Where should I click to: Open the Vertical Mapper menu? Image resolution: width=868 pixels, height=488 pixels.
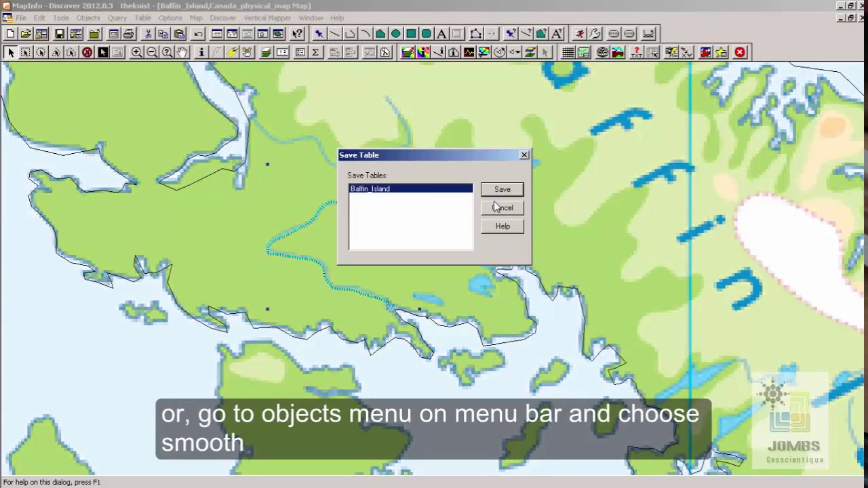coord(268,18)
